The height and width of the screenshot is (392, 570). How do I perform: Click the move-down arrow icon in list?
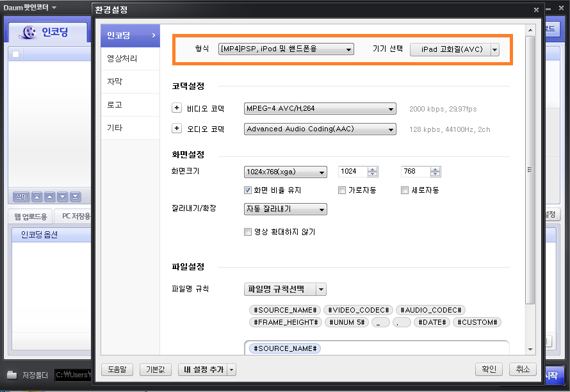tap(62, 197)
